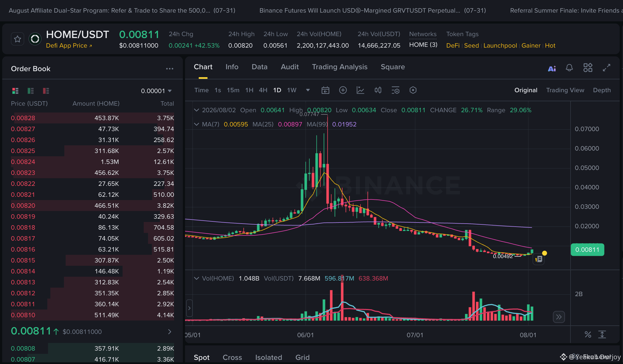
Task: Expand the left panel arrow on the chart
Action: [x=189, y=308]
